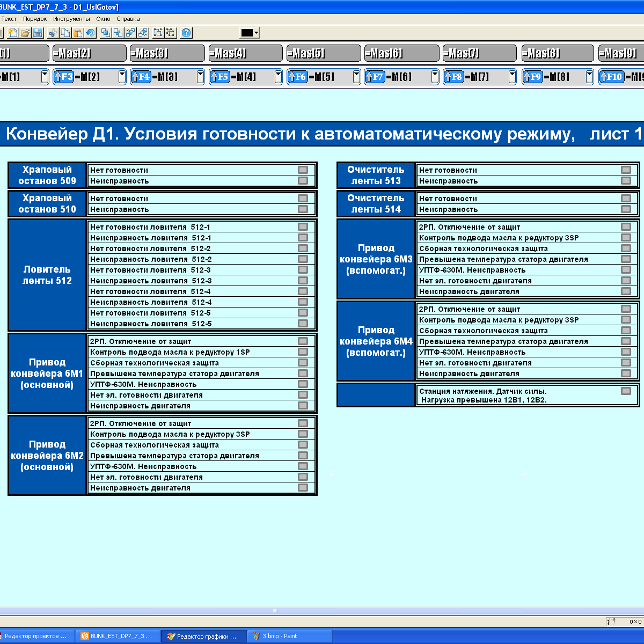Click the =Mas[8] button
This screenshot has height=644, width=644.
558,53
